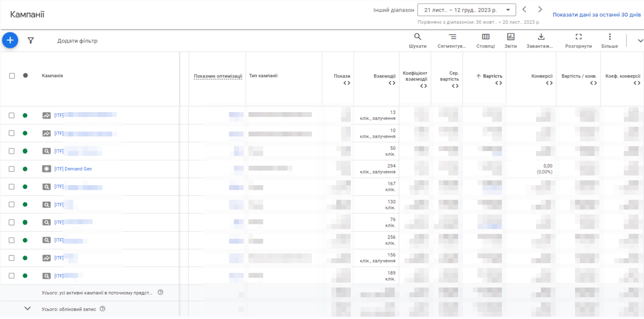Screen dimensions: 644x319
Task: Click the Додати фільтр field
Action: (77, 41)
